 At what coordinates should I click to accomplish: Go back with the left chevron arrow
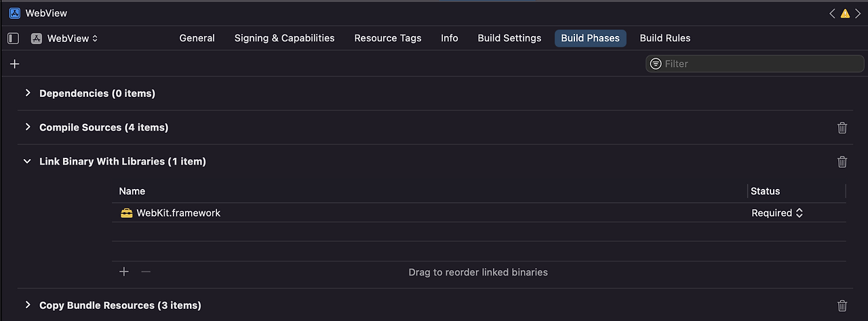[x=832, y=14]
